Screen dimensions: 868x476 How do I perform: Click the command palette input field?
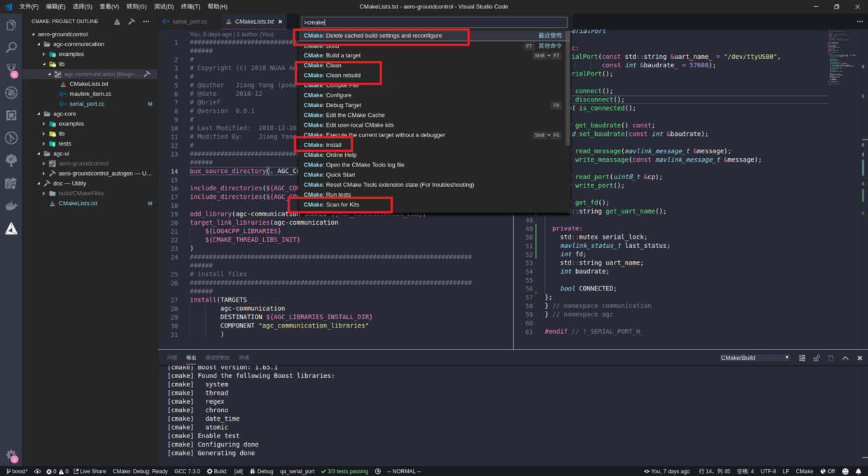coord(434,22)
